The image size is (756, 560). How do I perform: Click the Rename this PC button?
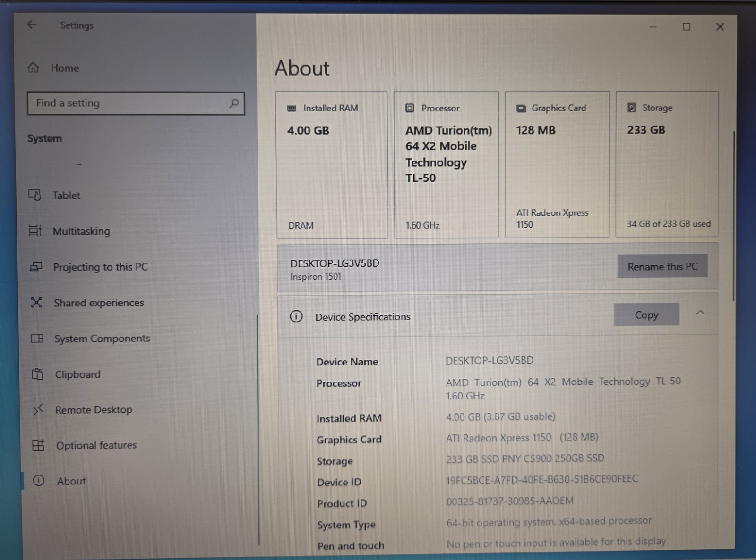click(662, 266)
